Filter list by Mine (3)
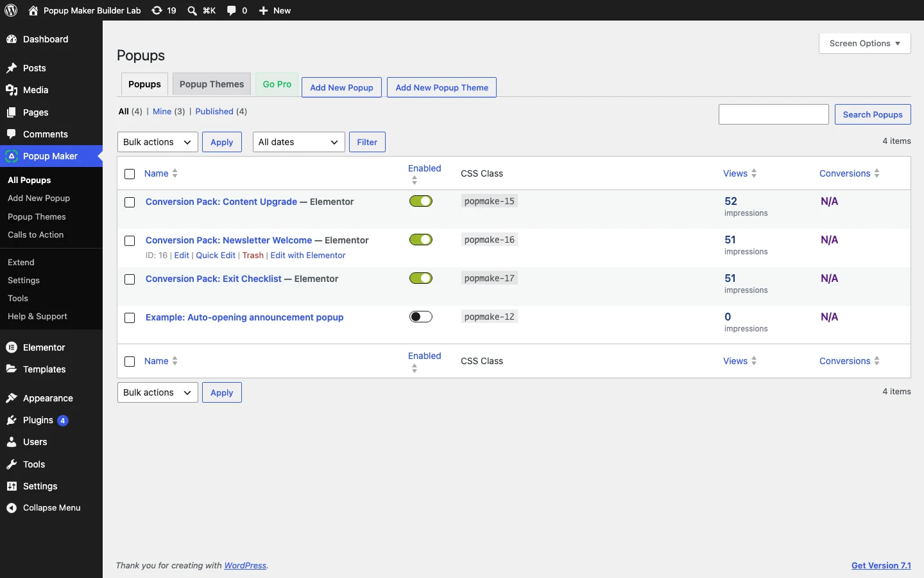The width and height of the screenshot is (924, 578). (169, 112)
